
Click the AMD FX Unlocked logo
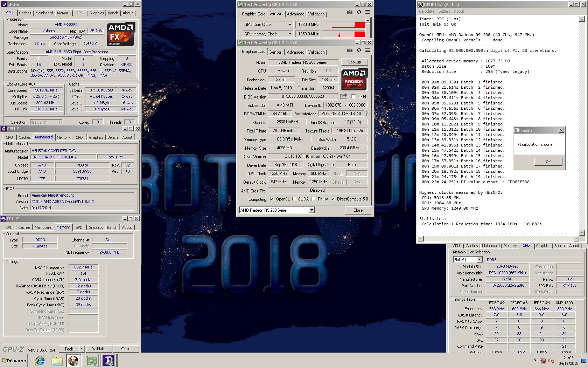(121, 34)
